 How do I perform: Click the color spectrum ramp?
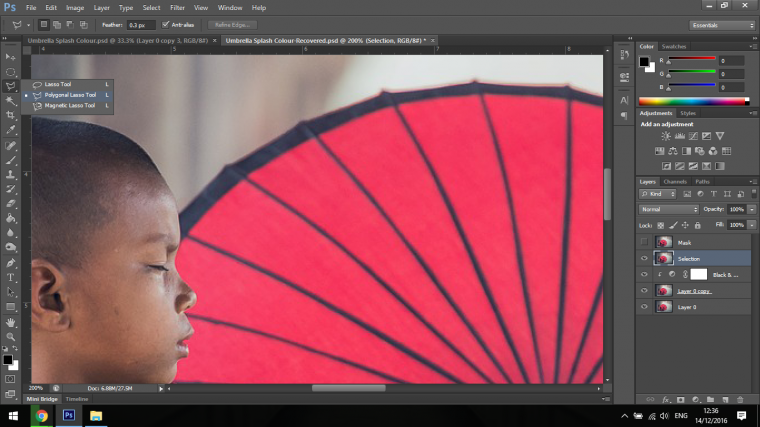click(x=694, y=101)
